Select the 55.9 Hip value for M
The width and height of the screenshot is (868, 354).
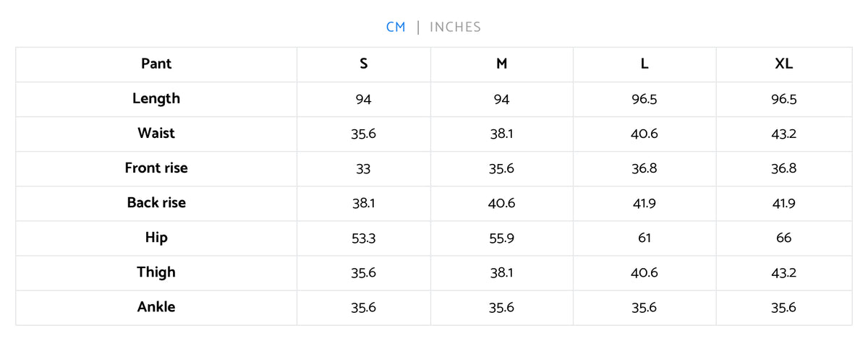click(x=502, y=238)
